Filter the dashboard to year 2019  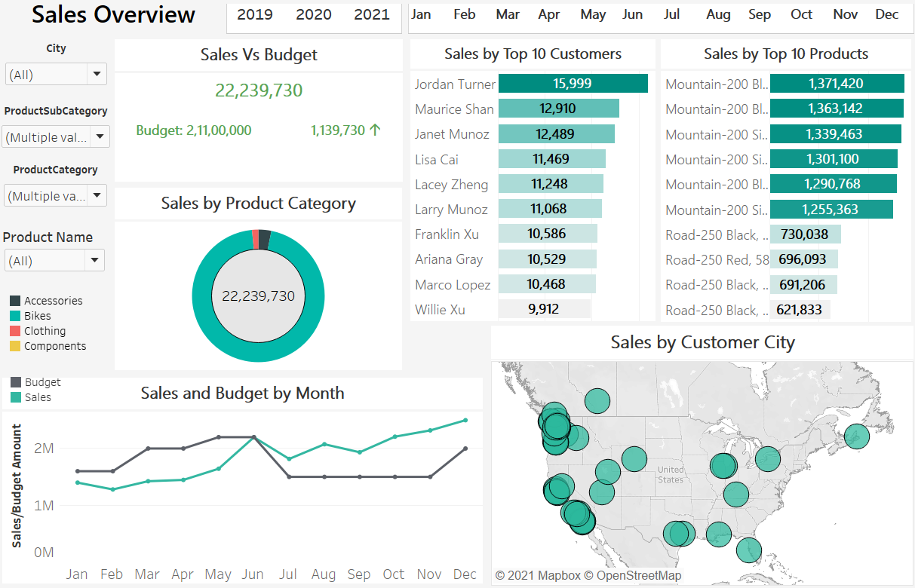pos(255,14)
